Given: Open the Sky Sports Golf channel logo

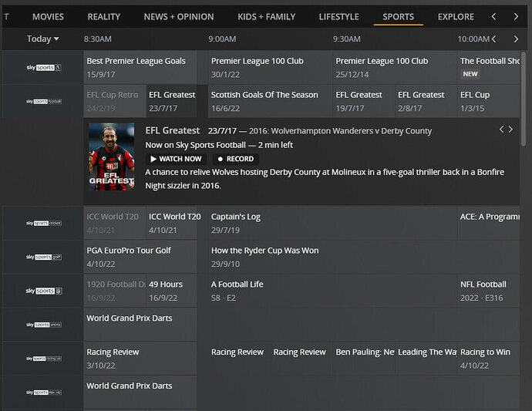Looking at the screenshot, I should coord(44,257).
